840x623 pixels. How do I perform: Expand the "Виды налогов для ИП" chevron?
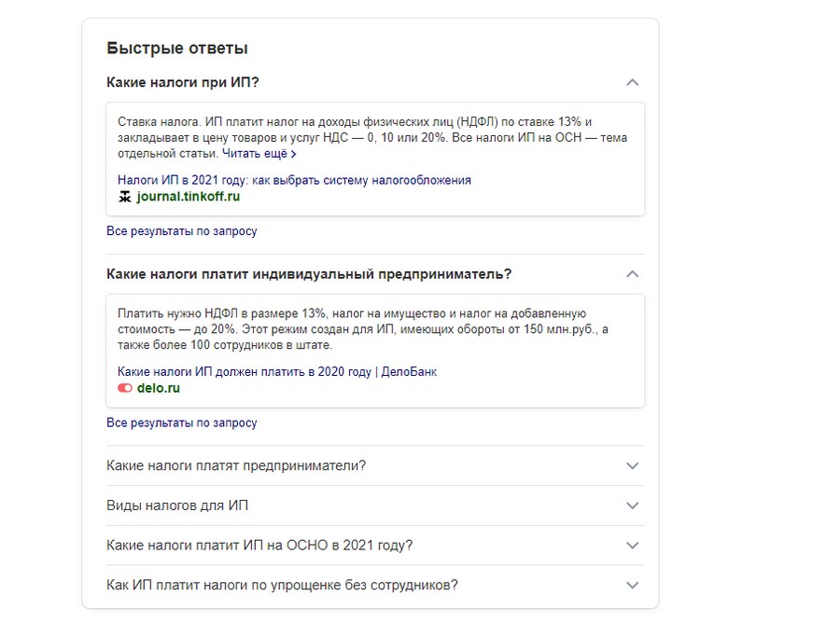(x=633, y=505)
